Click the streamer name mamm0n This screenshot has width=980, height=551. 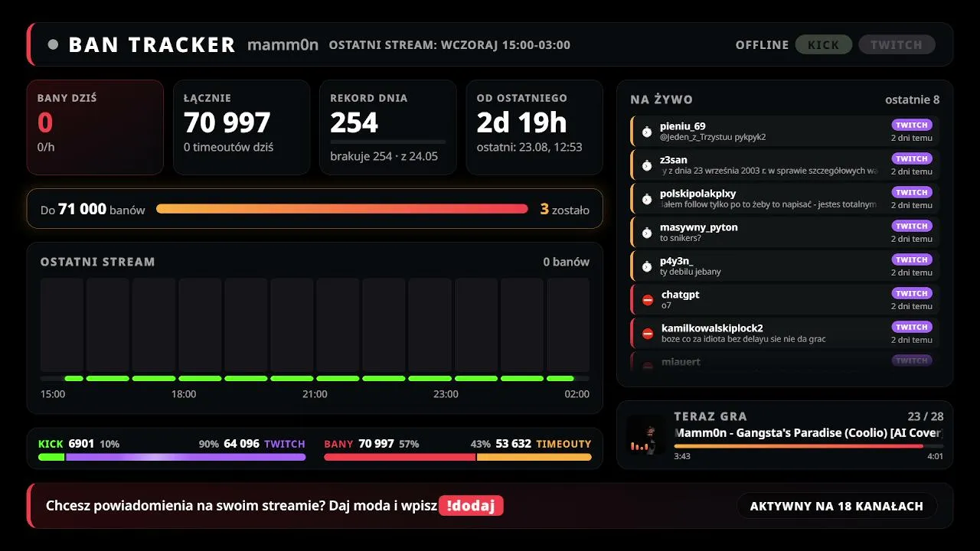283,44
